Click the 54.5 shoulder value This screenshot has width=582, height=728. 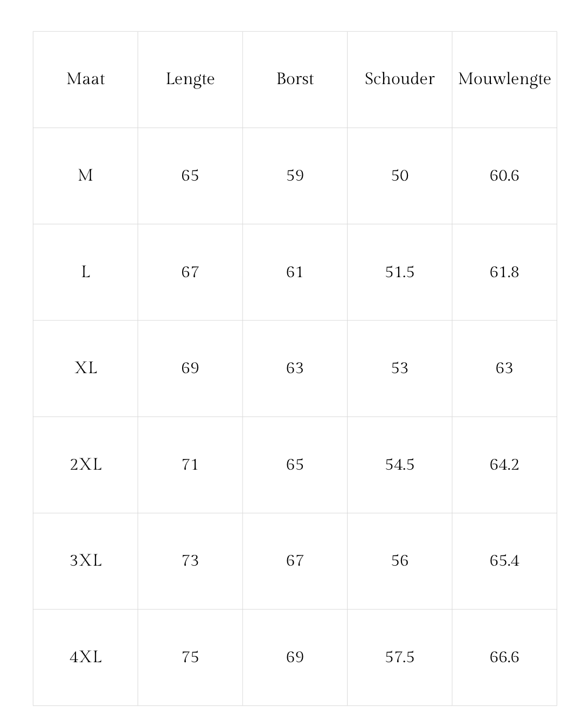pyautogui.click(x=399, y=464)
